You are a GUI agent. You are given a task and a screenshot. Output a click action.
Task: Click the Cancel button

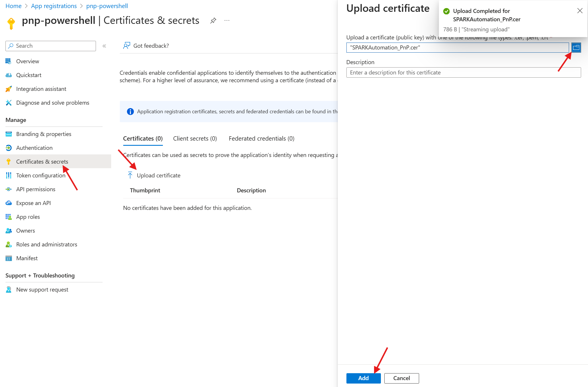pos(401,378)
